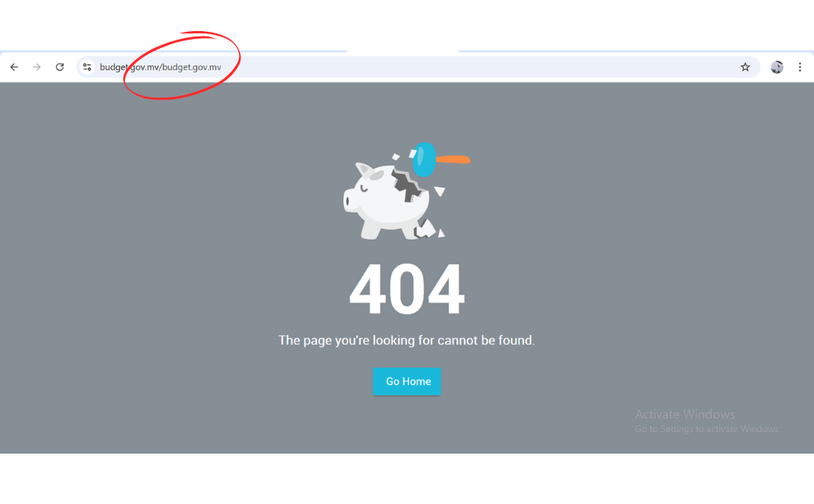Click the dark cracked hole in the piggy bank

pos(406,185)
